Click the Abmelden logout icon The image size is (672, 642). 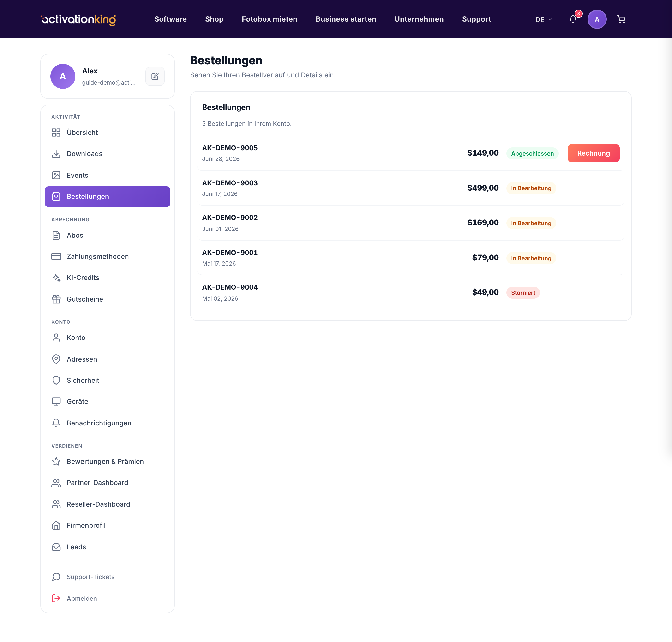tap(56, 598)
